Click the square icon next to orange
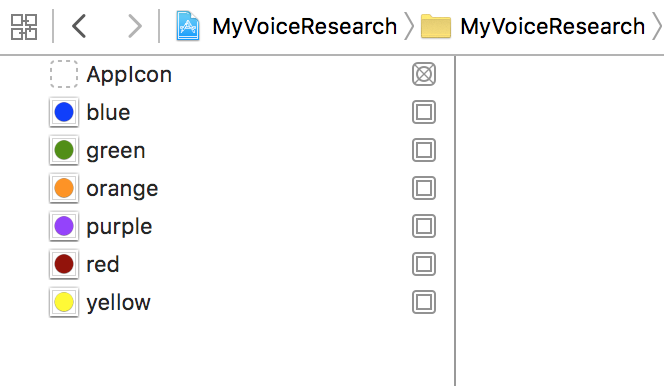Viewport: 664px width, 386px height. 424,188
